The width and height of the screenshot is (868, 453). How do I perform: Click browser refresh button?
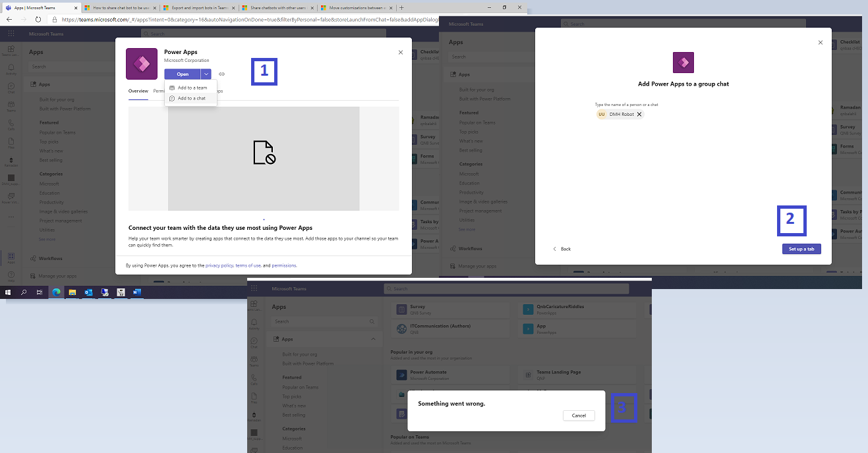[x=39, y=19]
